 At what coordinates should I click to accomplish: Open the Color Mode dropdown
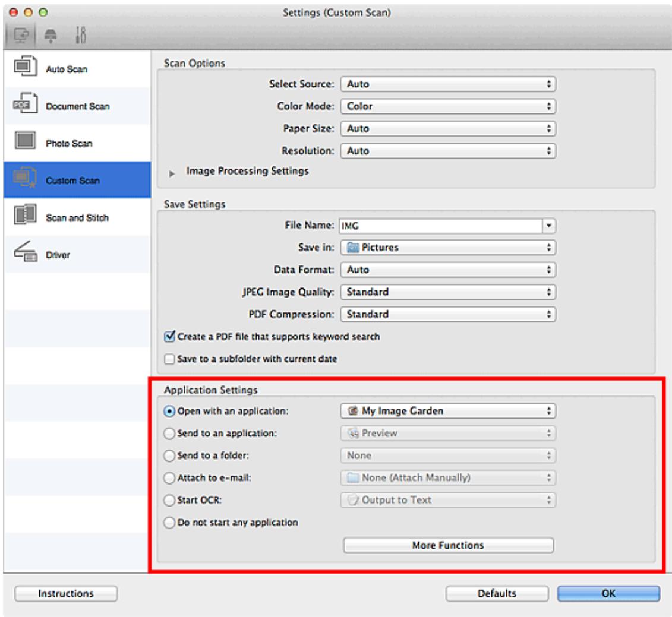448,106
